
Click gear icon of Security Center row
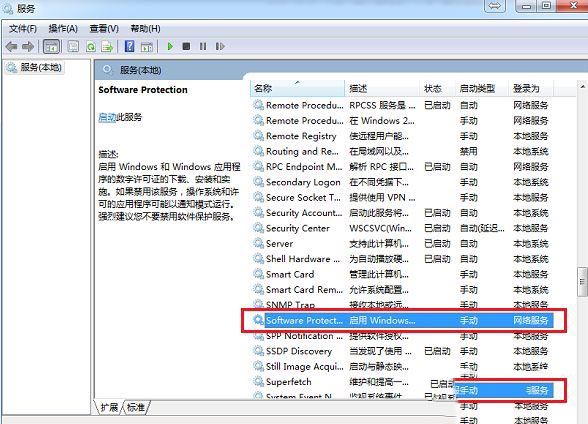258,228
